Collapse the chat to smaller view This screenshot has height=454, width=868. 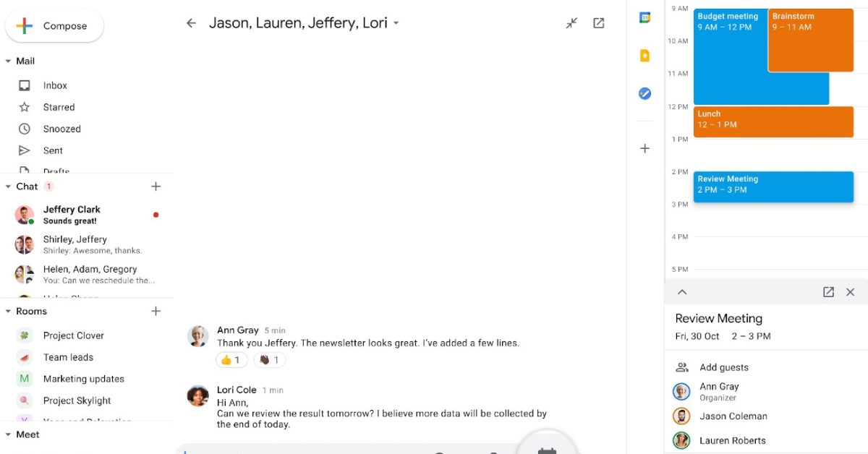(x=571, y=23)
